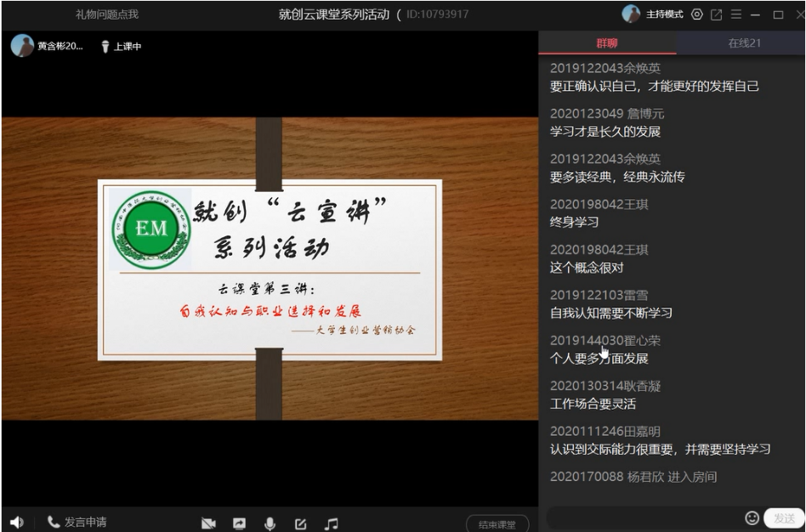Toggle the camera off icon
This screenshot has width=806, height=532.
pos(208,524)
